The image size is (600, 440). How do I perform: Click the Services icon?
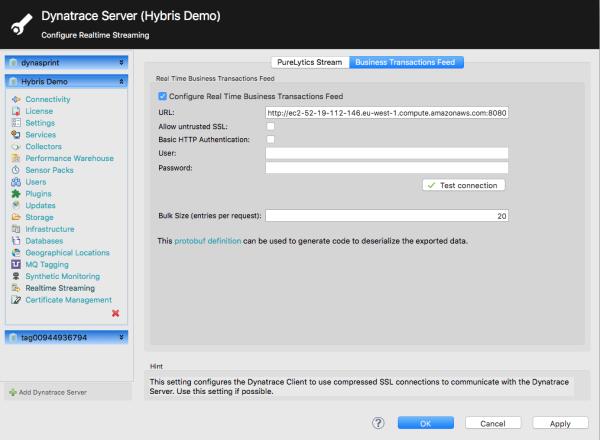(x=16, y=135)
